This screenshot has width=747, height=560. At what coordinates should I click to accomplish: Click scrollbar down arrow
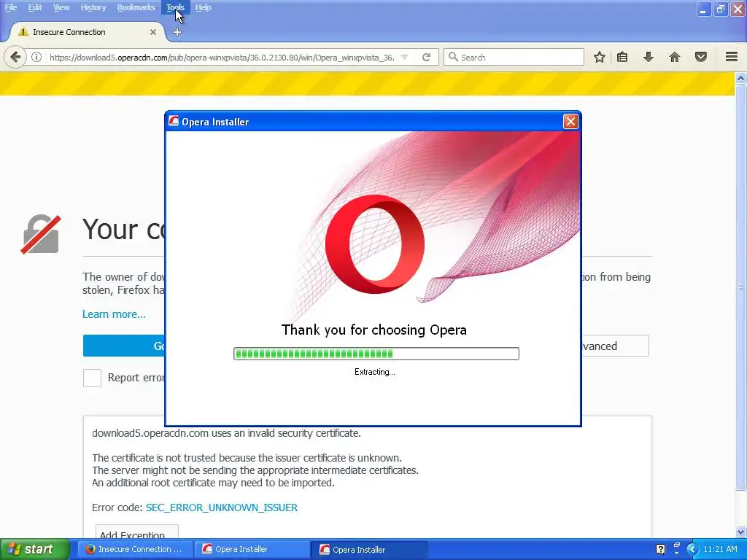tap(740, 532)
